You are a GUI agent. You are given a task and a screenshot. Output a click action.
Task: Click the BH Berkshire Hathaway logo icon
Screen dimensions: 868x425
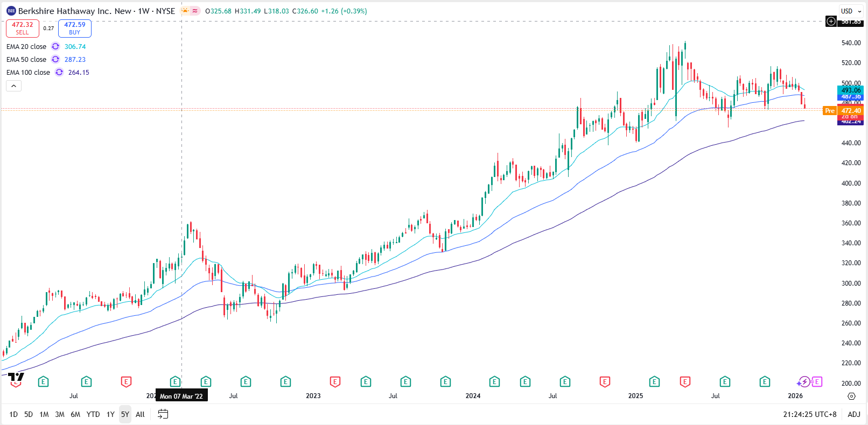point(11,11)
